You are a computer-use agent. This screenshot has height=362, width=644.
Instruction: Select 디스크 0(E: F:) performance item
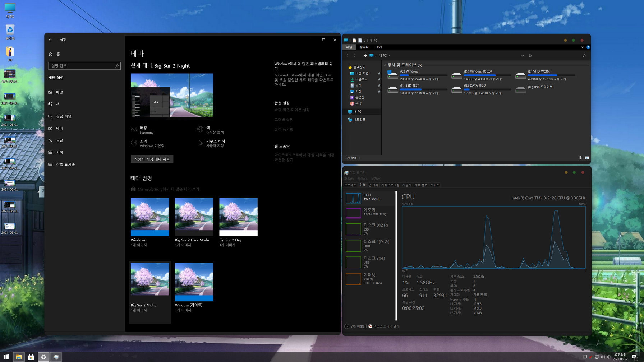click(370, 229)
